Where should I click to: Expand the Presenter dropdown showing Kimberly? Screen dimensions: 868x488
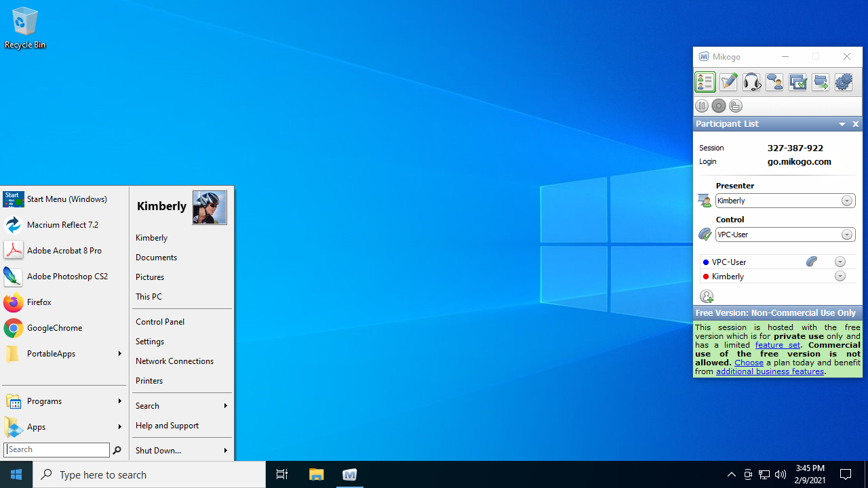[847, 201]
